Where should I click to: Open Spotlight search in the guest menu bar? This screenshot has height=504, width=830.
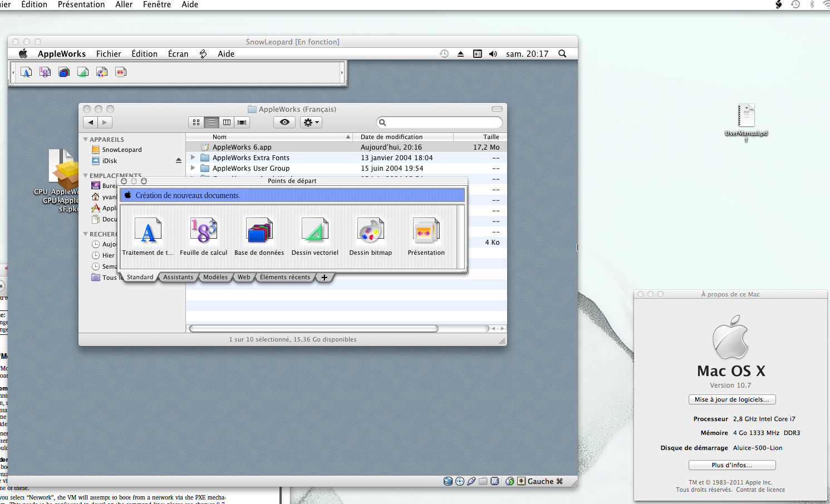coord(562,54)
